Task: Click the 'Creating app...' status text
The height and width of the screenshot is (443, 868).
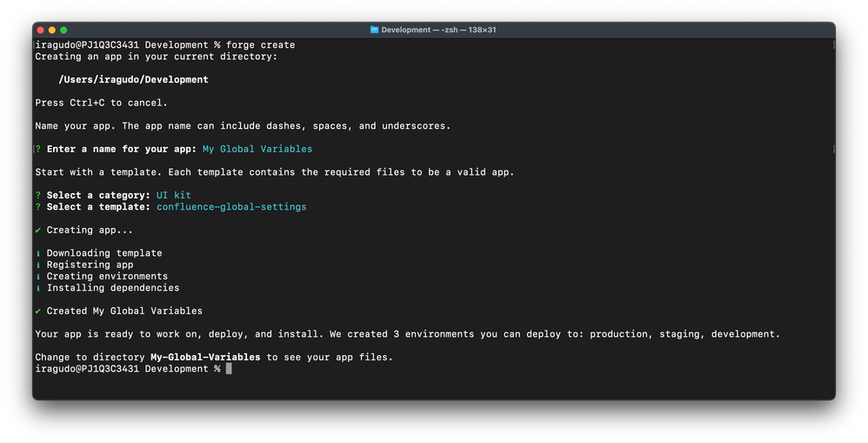Action: pos(90,231)
